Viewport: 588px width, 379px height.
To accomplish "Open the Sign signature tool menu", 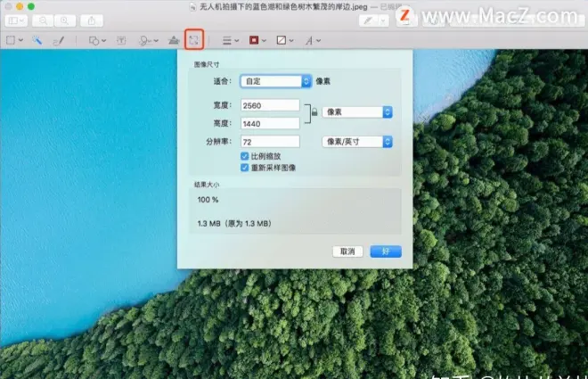I will coord(149,40).
